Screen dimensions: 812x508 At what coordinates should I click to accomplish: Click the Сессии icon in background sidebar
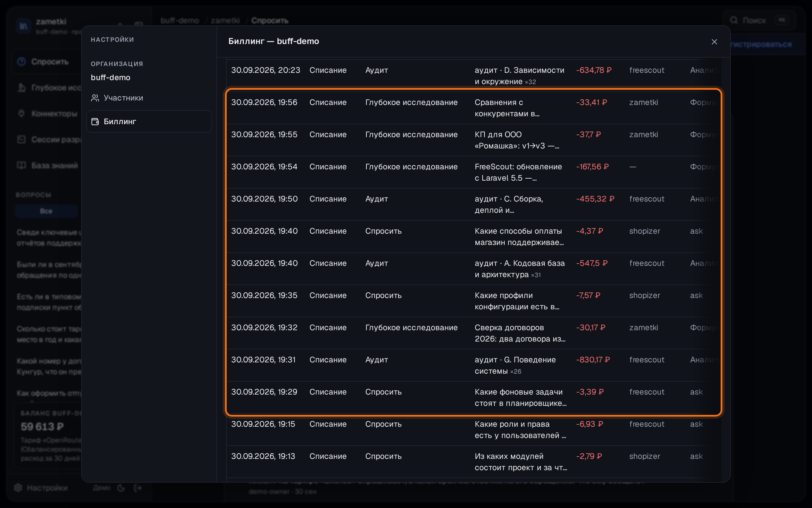pyautogui.click(x=21, y=139)
